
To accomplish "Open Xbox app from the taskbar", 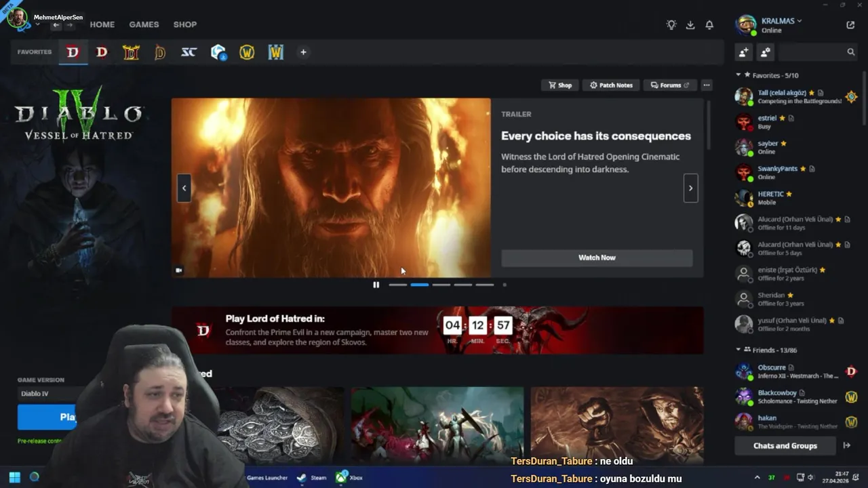I will [x=349, y=477].
